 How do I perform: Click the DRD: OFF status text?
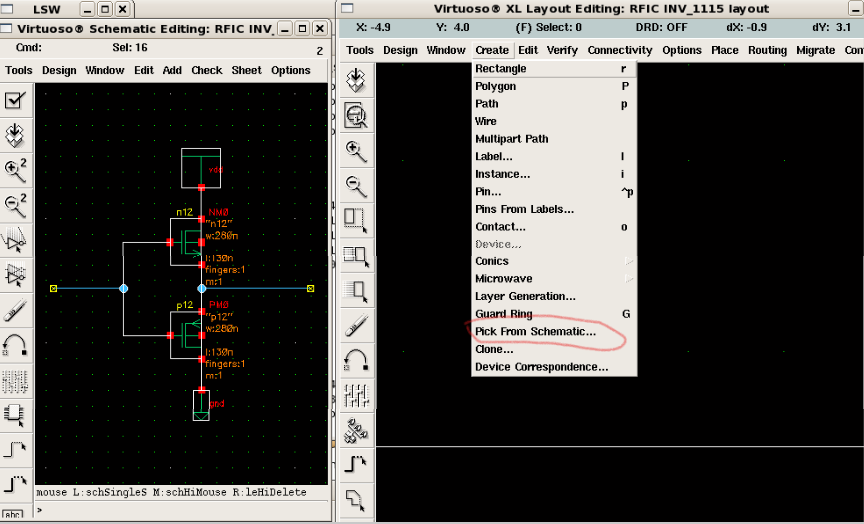[x=661, y=28]
